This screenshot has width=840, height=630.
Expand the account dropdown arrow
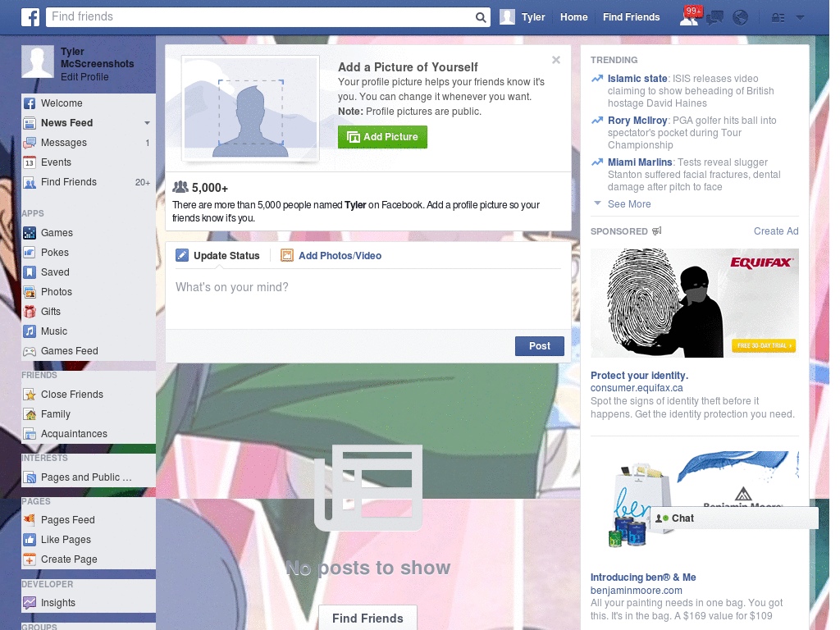[801, 17]
